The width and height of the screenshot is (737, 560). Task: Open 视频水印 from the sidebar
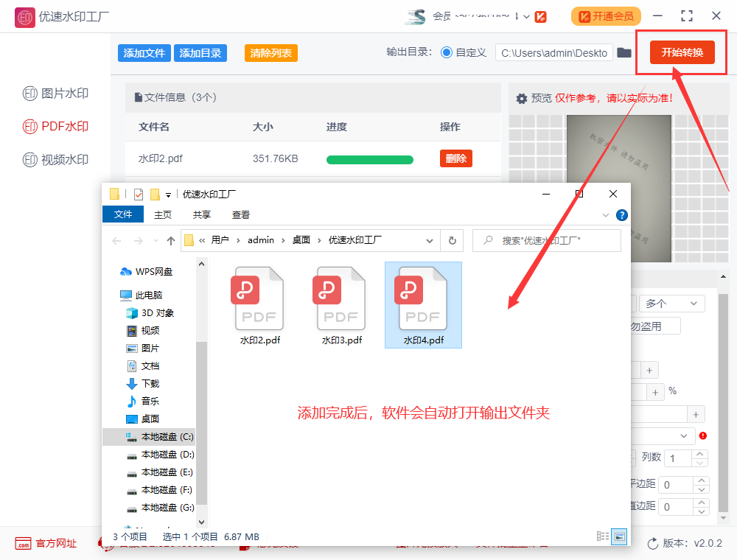pos(55,160)
